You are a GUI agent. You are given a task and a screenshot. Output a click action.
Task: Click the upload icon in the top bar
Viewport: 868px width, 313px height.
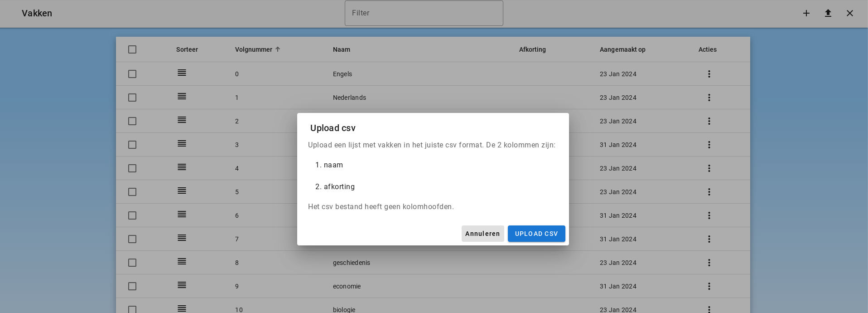[828, 13]
